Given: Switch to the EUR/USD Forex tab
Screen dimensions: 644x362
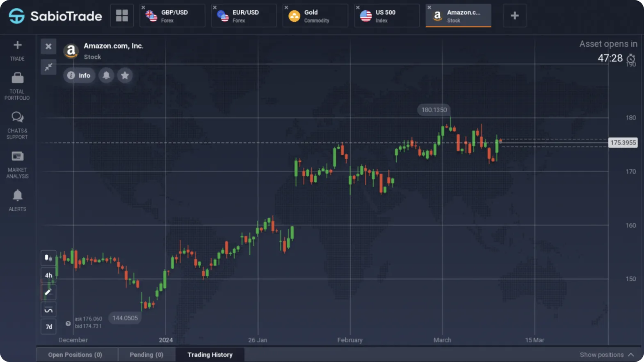Looking at the screenshot, I should click(x=244, y=16).
